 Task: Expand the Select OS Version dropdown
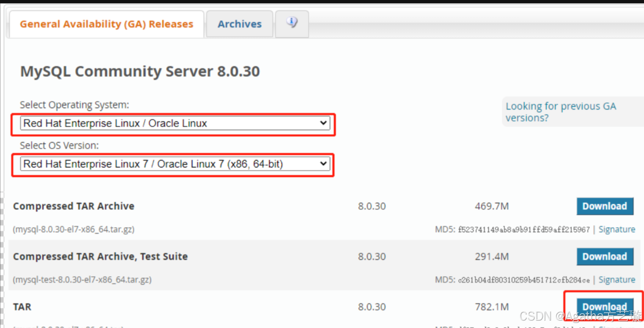(x=175, y=164)
